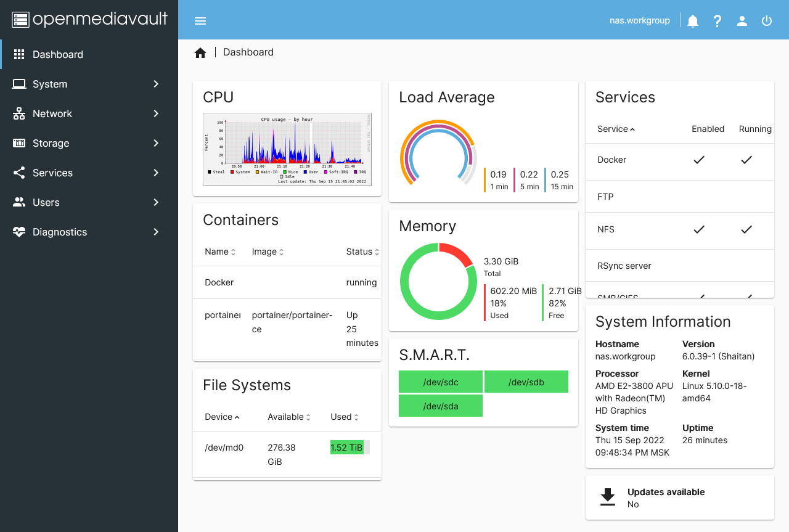The width and height of the screenshot is (789, 532).
Task: Open the Storage menu label
Action: pyautogui.click(x=51, y=143)
